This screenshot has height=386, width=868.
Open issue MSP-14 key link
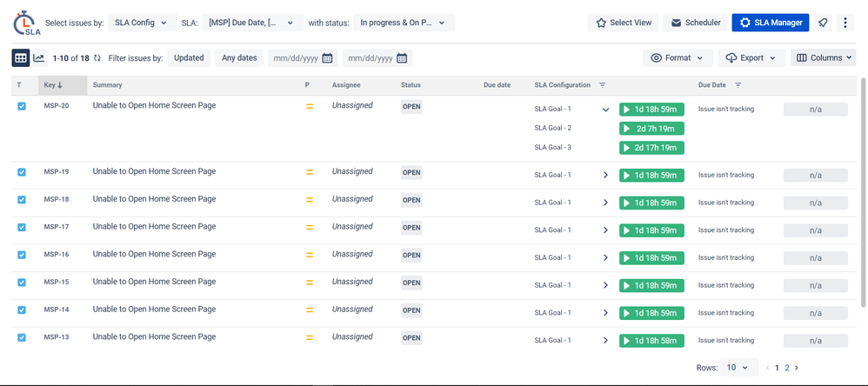tap(57, 309)
